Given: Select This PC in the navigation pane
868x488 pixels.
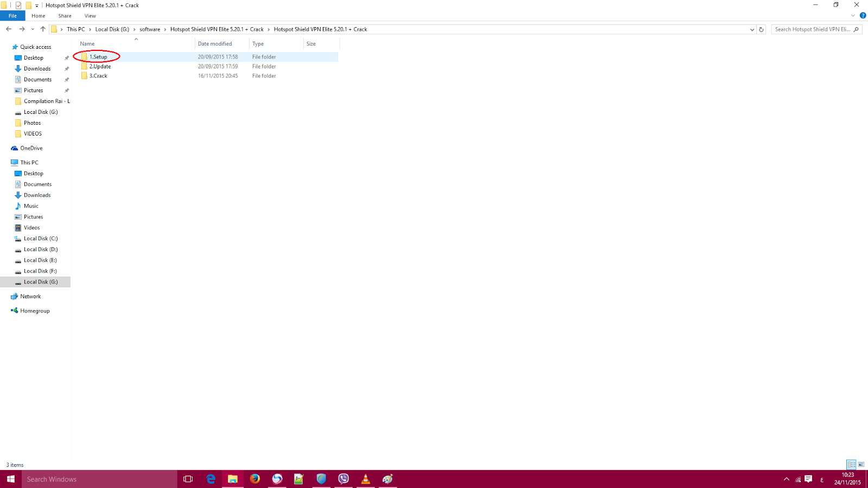Looking at the screenshot, I should pos(29,163).
